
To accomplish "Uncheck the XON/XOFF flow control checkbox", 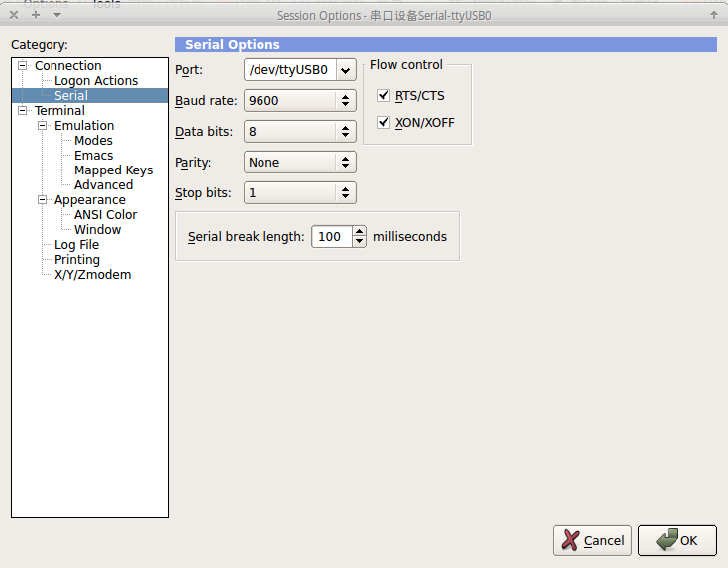I will pyautogui.click(x=383, y=123).
